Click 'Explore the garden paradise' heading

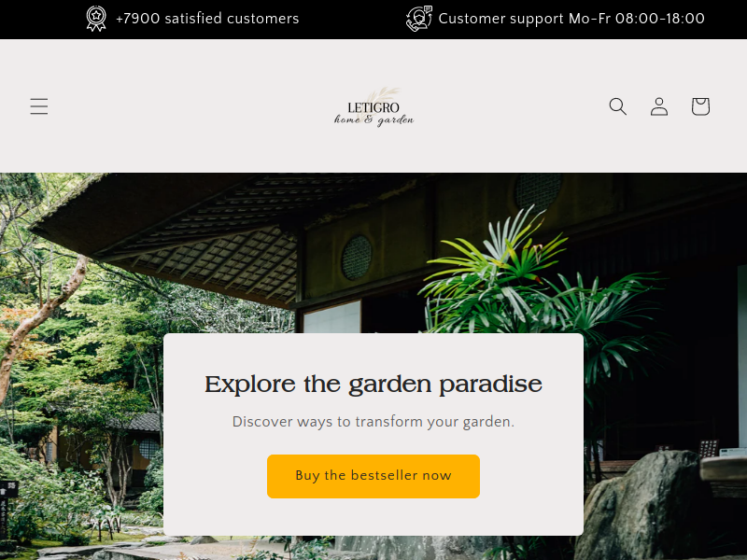click(x=373, y=384)
